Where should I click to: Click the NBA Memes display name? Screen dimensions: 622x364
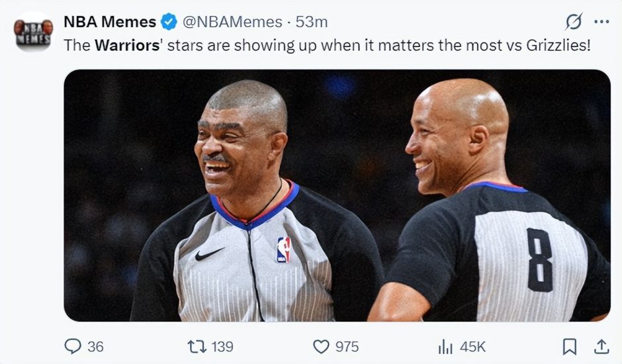[x=110, y=22]
